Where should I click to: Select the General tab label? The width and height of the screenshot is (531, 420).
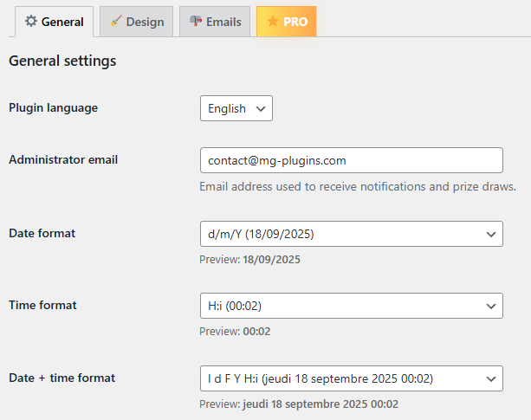(62, 22)
